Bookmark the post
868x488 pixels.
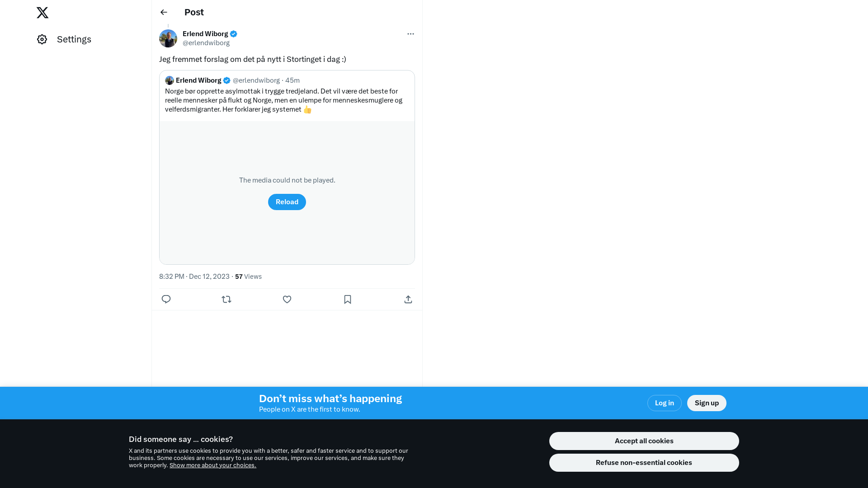(x=348, y=299)
